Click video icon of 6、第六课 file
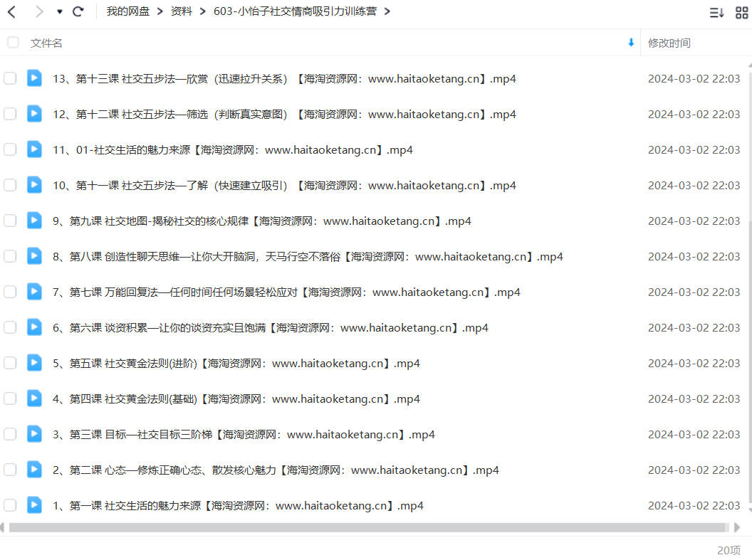This screenshot has height=560, width=752. coord(34,327)
